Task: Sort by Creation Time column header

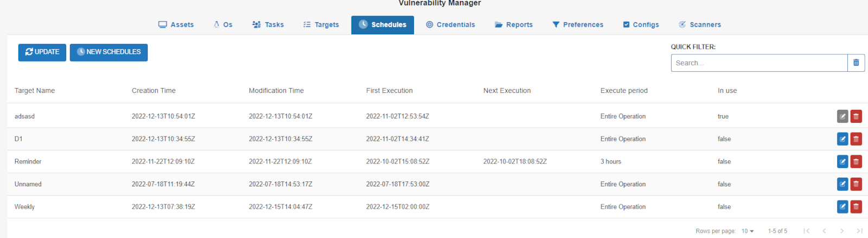Action: coord(154,91)
